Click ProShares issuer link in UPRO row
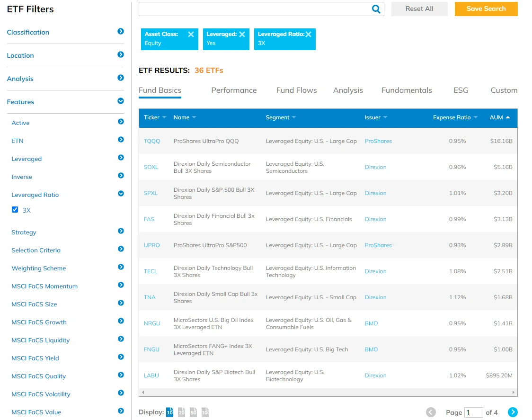This screenshot has width=532, height=420. pos(378,245)
